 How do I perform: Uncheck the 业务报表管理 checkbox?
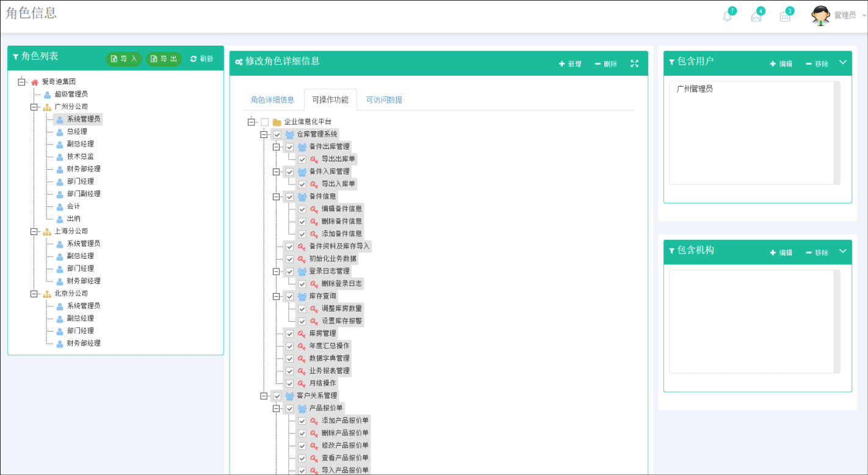click(290, 371)
